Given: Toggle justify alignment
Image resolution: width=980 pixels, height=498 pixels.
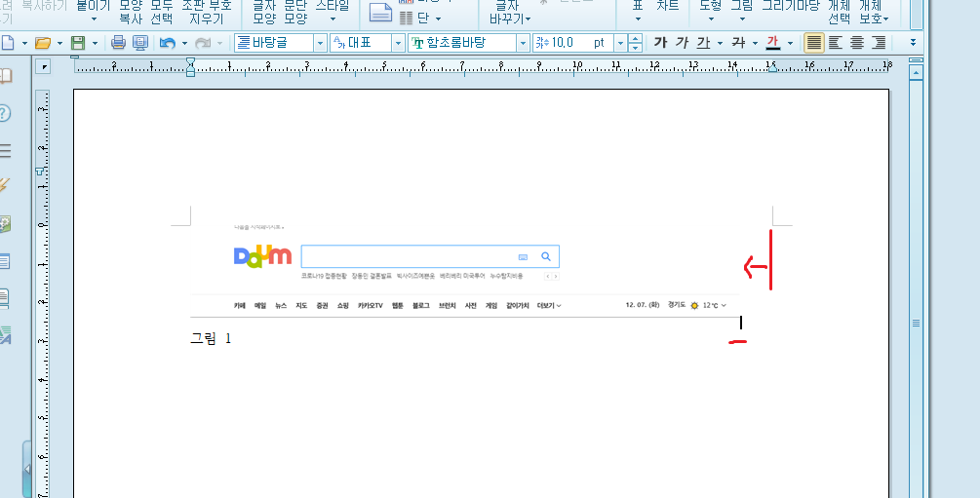Looking at the screenshot, I should 814,43.
